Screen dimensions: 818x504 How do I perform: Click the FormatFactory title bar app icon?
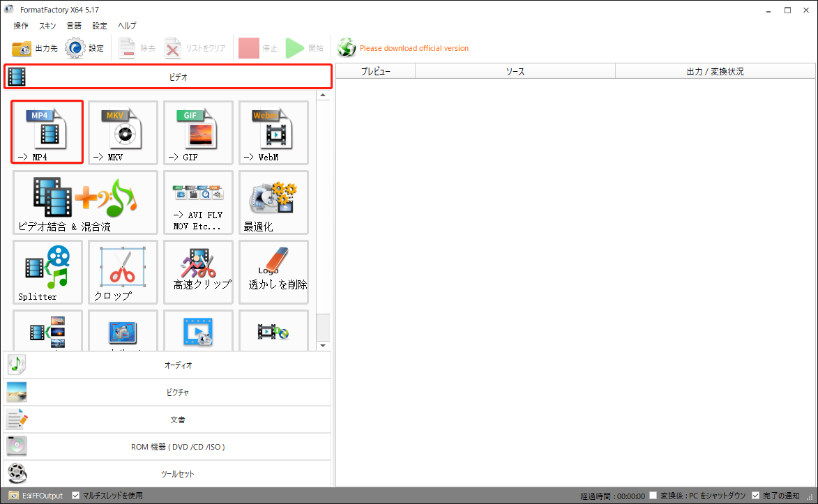click(9, 9)
